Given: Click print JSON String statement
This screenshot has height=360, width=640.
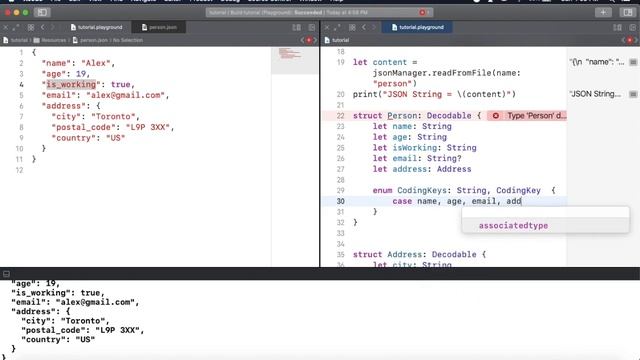Looking at the screenshot, I should [434, 94].
